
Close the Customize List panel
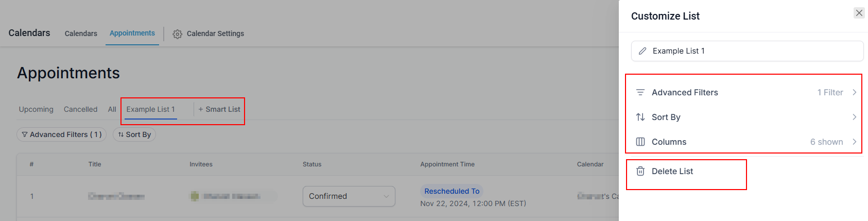coord(859,13)
